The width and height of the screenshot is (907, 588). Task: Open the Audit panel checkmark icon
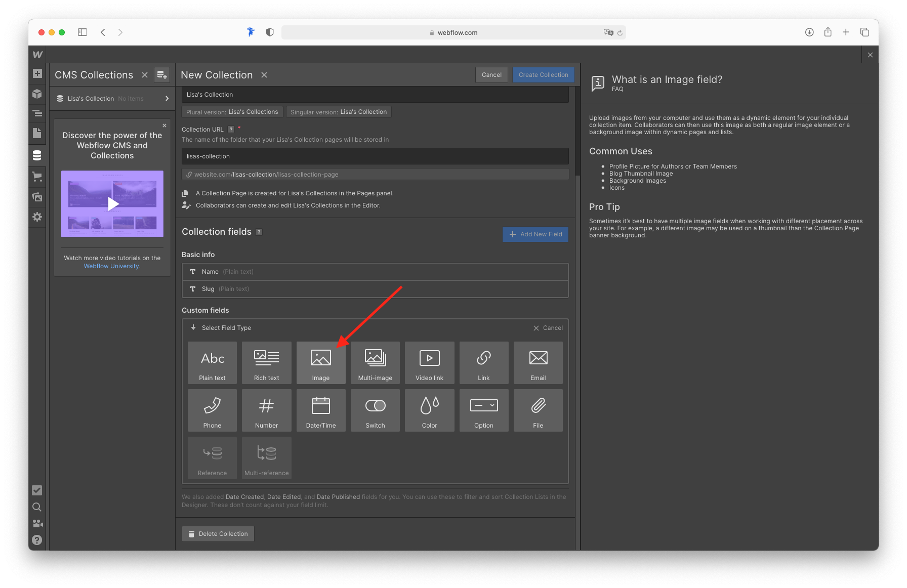pos(37,490)
